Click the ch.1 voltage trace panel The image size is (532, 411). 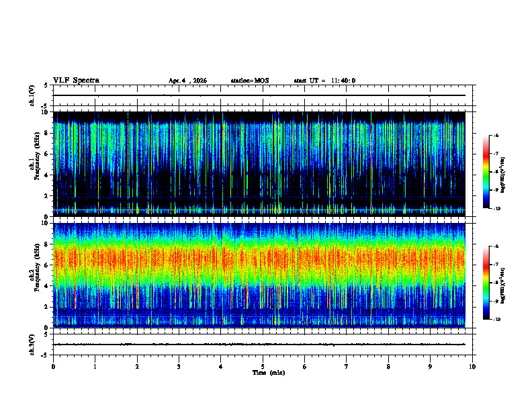263,95
